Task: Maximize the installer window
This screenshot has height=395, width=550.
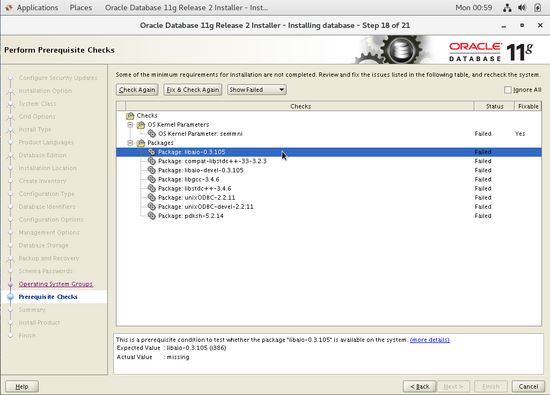Action: coord(522,25)
